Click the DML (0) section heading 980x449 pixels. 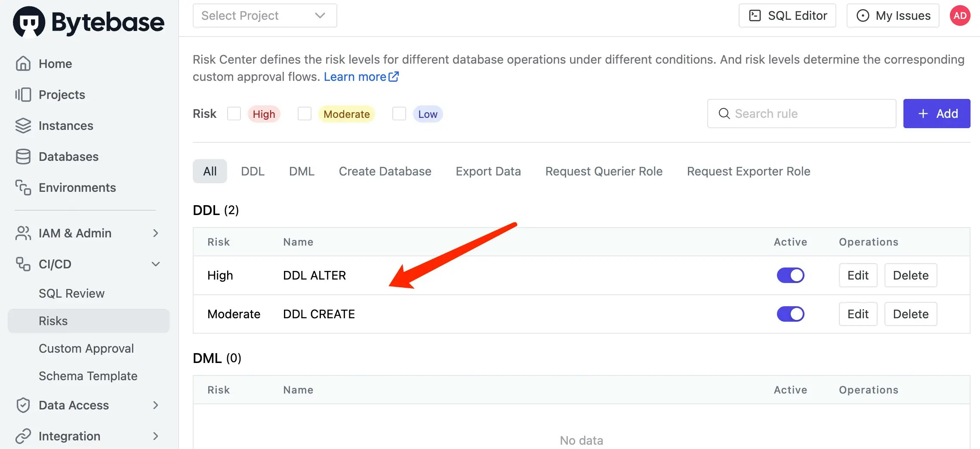[217, 358]
